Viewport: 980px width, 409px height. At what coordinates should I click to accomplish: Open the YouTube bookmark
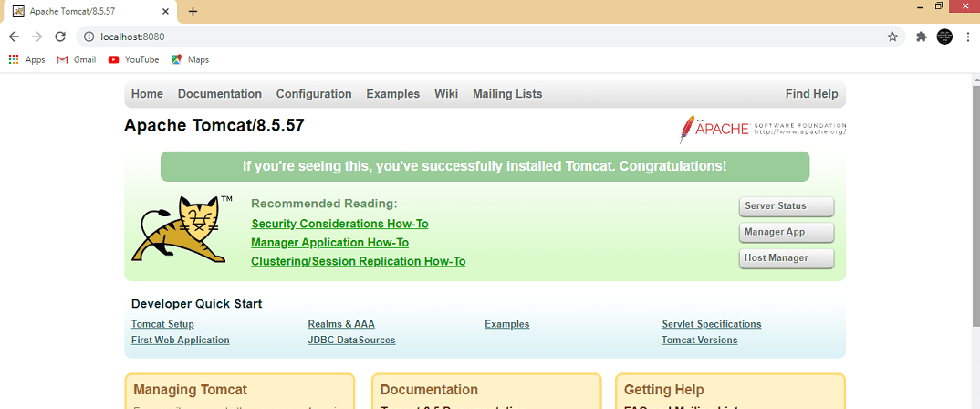(133, 59)
